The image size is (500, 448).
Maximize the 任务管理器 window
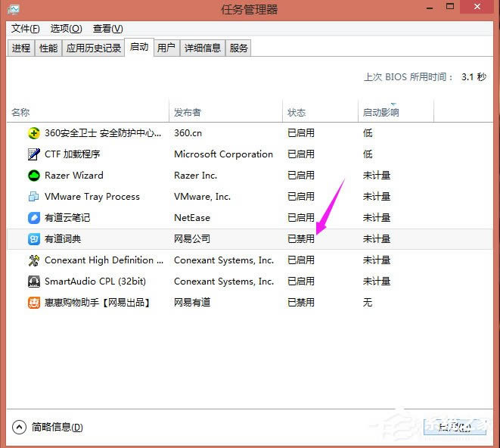450,7
